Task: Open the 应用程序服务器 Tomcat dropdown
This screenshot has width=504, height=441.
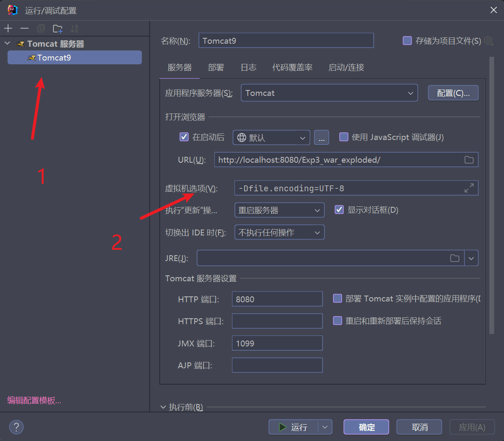Action: [329, 93]
